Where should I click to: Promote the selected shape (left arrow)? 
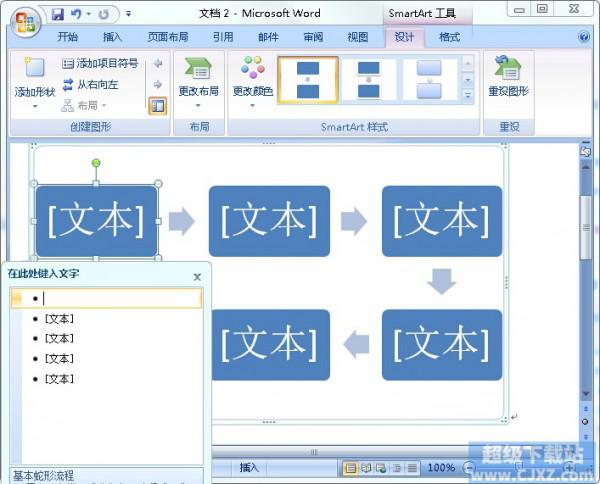[158, 64]
